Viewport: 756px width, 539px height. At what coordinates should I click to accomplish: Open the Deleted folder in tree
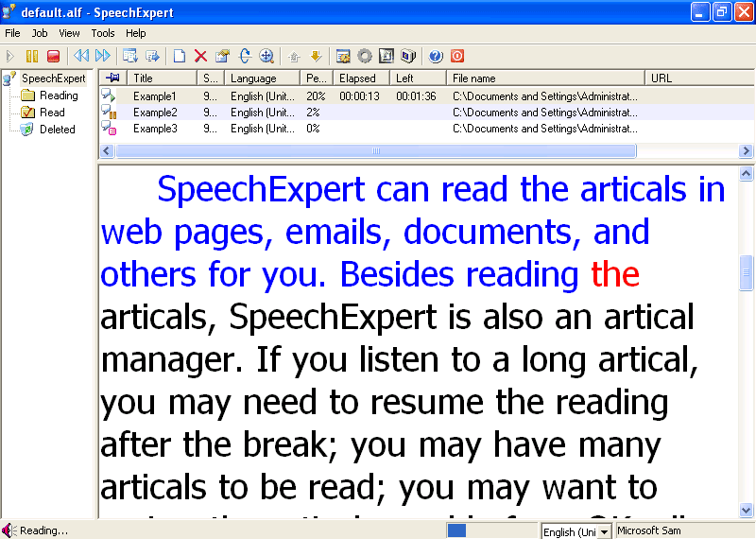tap(58, 130)
